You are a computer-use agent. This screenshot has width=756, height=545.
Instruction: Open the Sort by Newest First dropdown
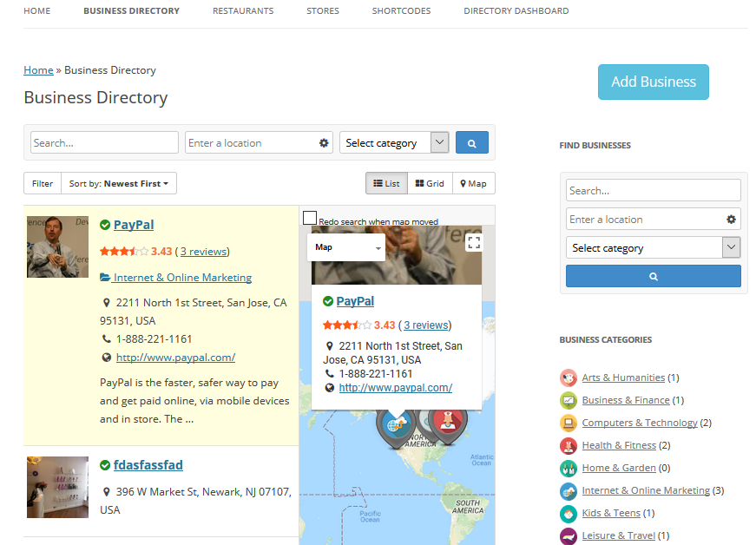tap(118, 183)
